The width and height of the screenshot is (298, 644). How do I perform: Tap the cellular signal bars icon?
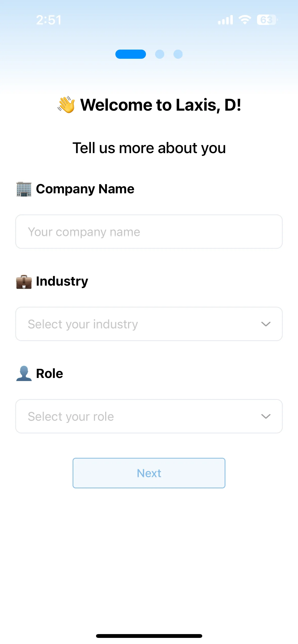point(225,20)
